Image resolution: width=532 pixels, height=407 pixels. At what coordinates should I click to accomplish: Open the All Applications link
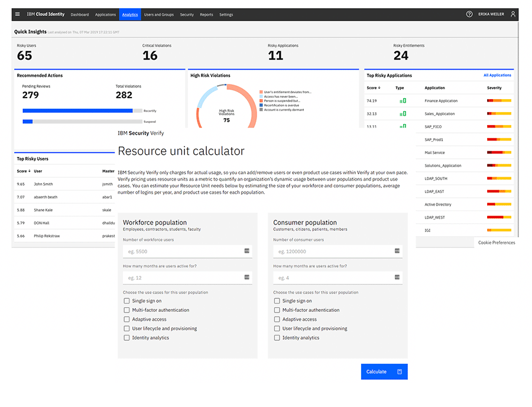pyautogui.click(x=497, y=75)
